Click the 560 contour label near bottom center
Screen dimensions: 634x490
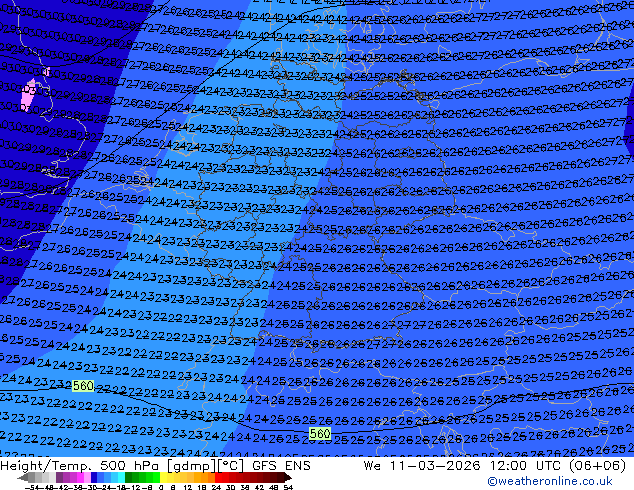tap(320, 434)
